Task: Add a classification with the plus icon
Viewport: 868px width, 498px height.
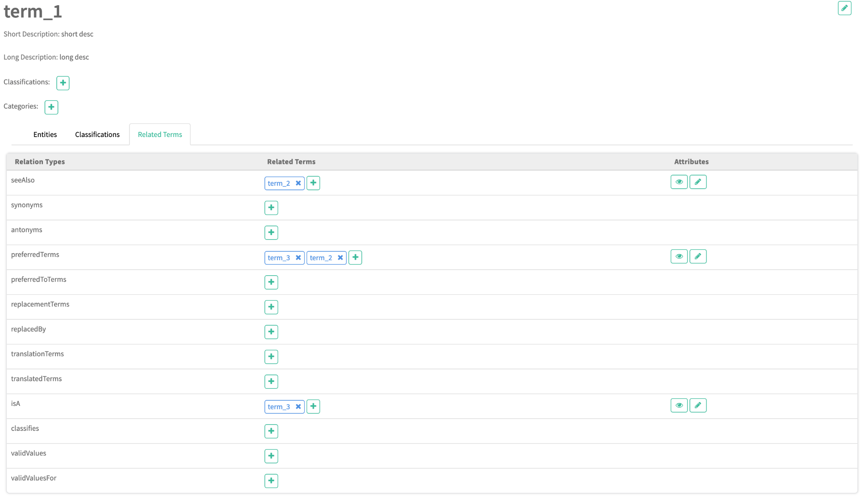Action: point(63,83)
